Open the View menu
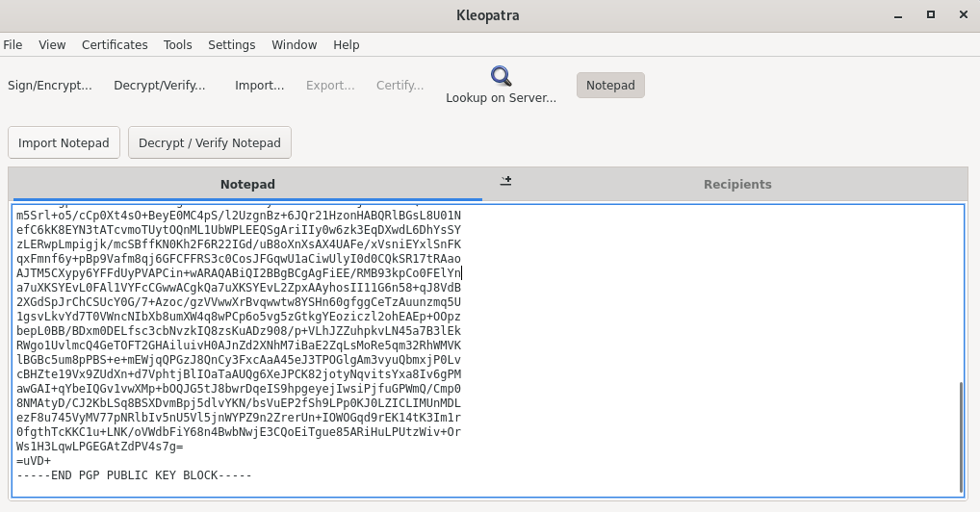980x512 pixels. point(52,45)
